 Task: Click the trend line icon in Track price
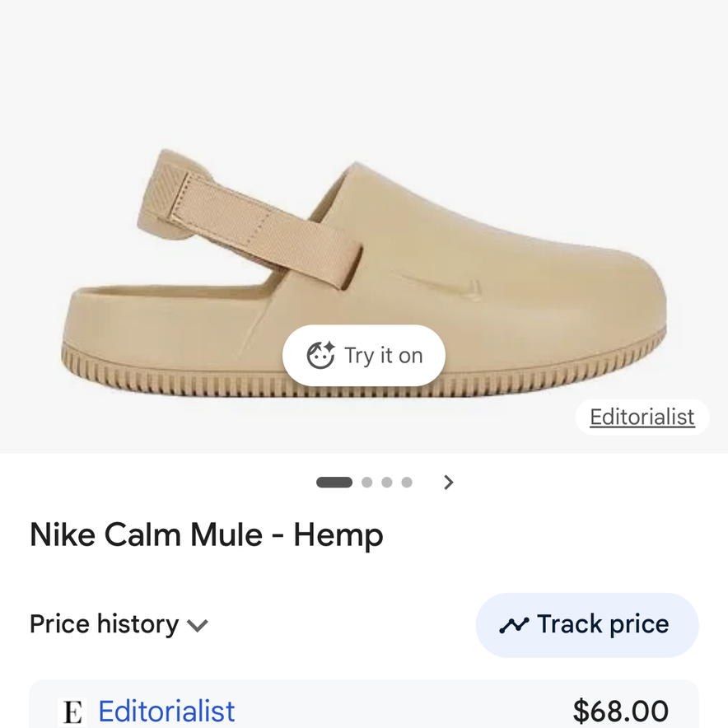pyautogui.click(x=514, y=625)
